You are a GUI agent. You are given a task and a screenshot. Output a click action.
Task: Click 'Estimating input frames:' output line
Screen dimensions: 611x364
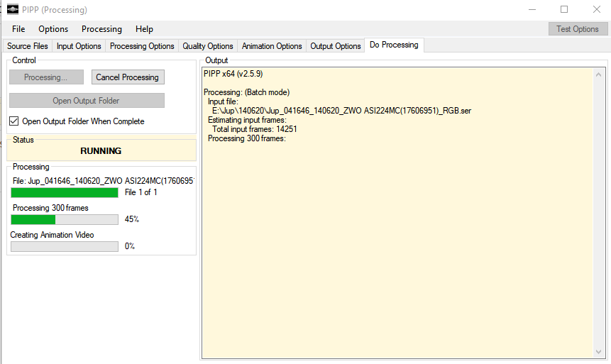pyautogui.click(x=247, y=120)
